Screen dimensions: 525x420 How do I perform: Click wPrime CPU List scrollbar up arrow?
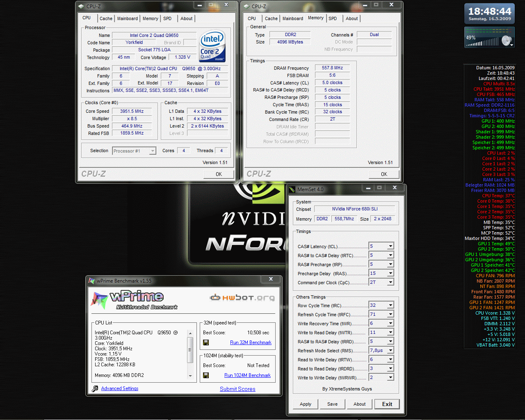pyautogui.click(x=190, y=333)
